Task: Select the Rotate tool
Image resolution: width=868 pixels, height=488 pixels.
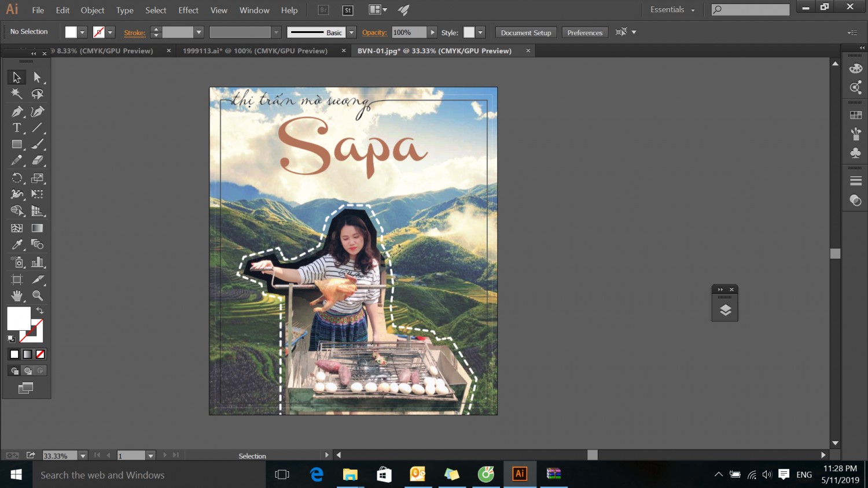Action: 17,178
